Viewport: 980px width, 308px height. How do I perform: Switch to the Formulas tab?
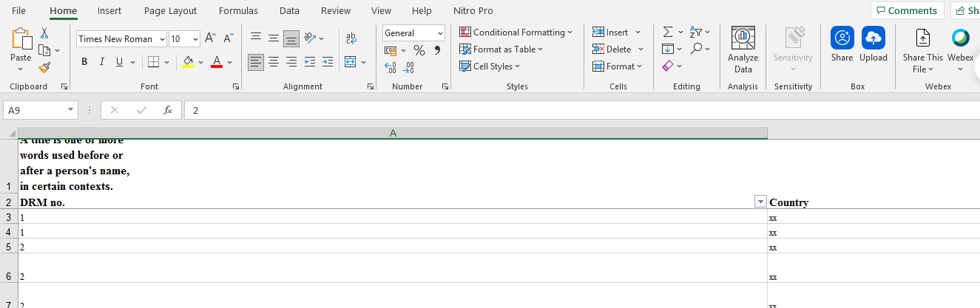(238, 11)
